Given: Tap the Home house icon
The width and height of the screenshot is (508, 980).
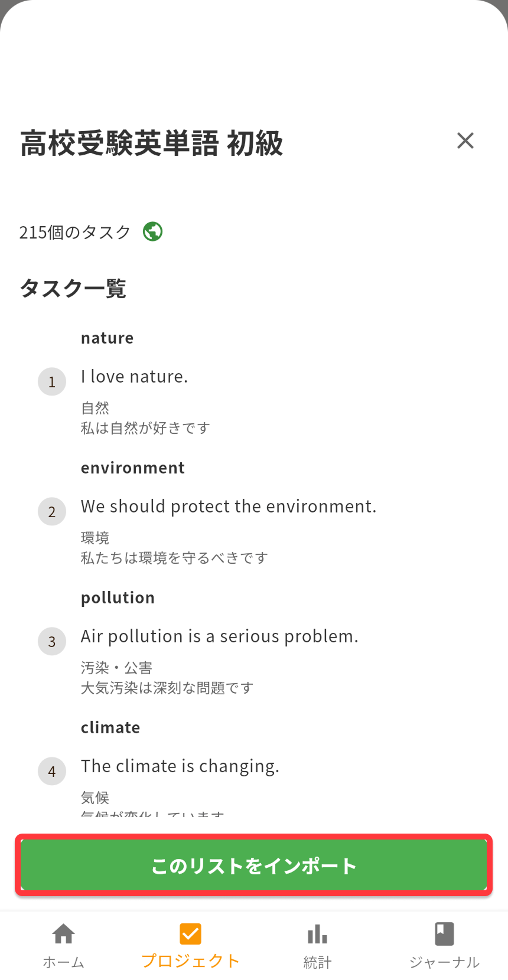Looking at the screenshot, I should (x=64, y=934).
